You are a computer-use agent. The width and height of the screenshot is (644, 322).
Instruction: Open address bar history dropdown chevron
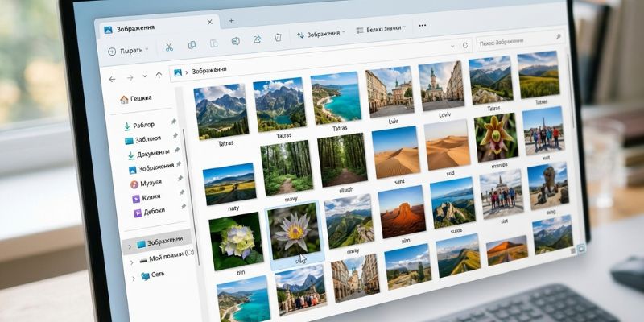click(452, 47)
